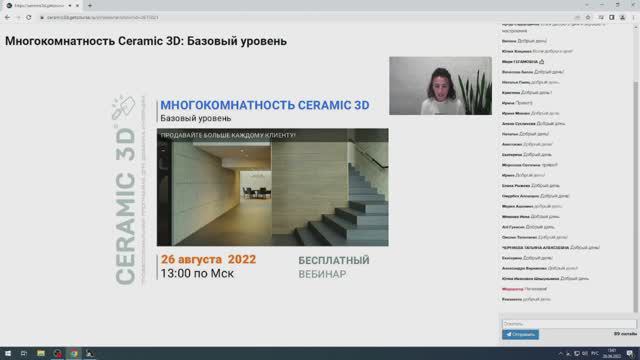The width and height of the screenshot is (640, 360).
Task: Click the page heading Многокомнатность Ceramic 3D
Action: click(x=146, y=41)
